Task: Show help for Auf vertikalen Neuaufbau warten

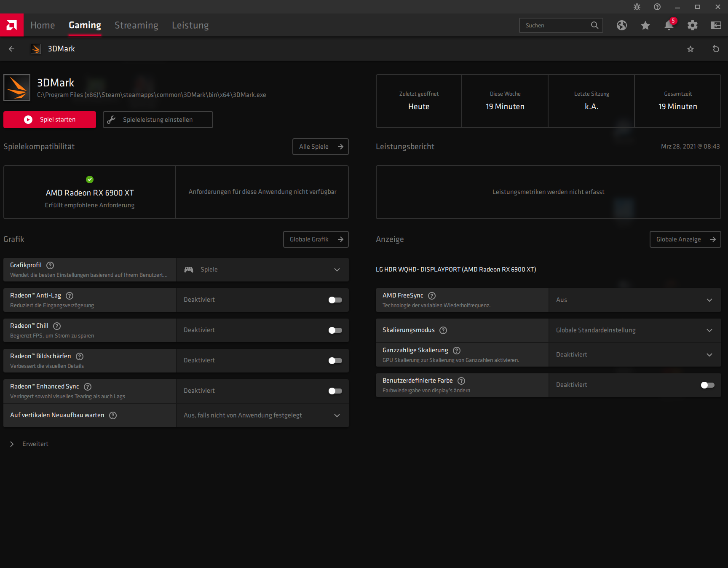Action: (113, 415)
